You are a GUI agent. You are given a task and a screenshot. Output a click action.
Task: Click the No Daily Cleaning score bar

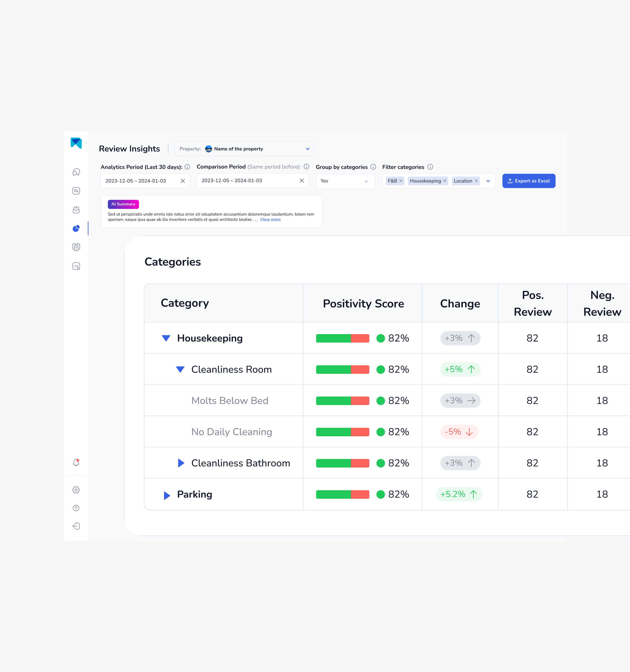point(342,432)
